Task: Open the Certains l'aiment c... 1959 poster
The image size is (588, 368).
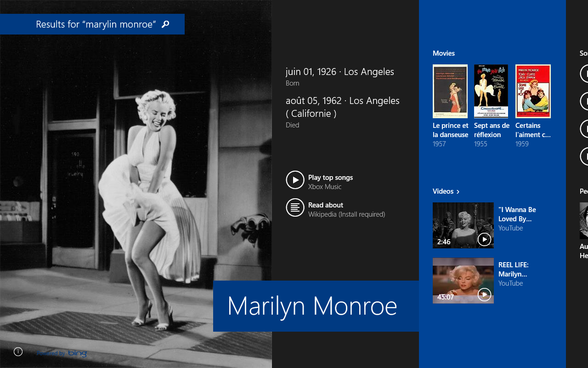Action: click(x=533, y=92)
